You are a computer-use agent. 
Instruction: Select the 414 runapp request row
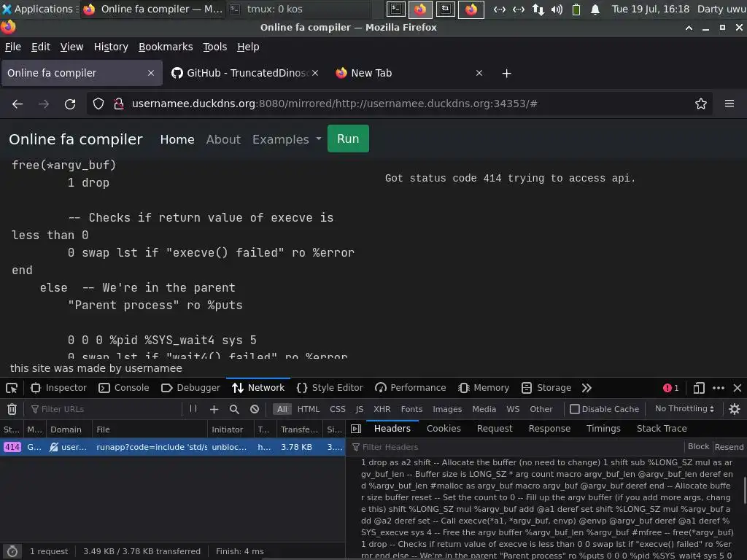click(x=172, y=447)
